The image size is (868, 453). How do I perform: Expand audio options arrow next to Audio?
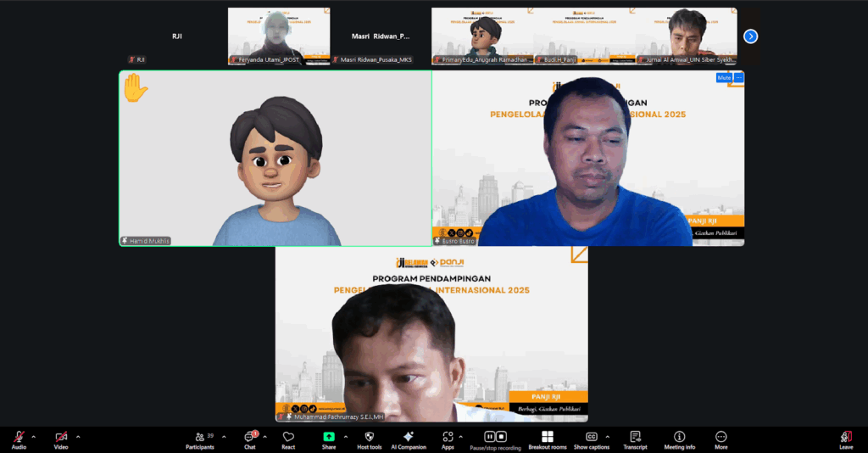(x=34, y=437)
